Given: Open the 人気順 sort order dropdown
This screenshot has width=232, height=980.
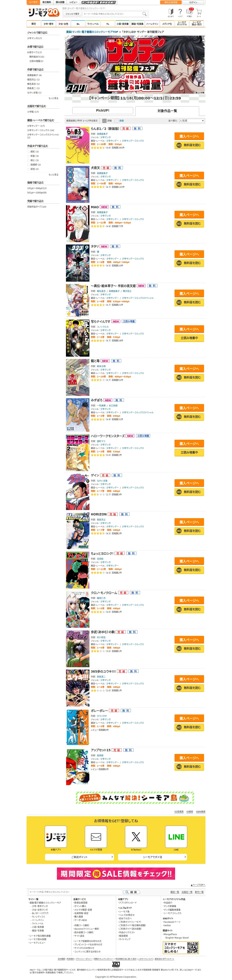Looking at the screenshot, I should pos(192,121).
